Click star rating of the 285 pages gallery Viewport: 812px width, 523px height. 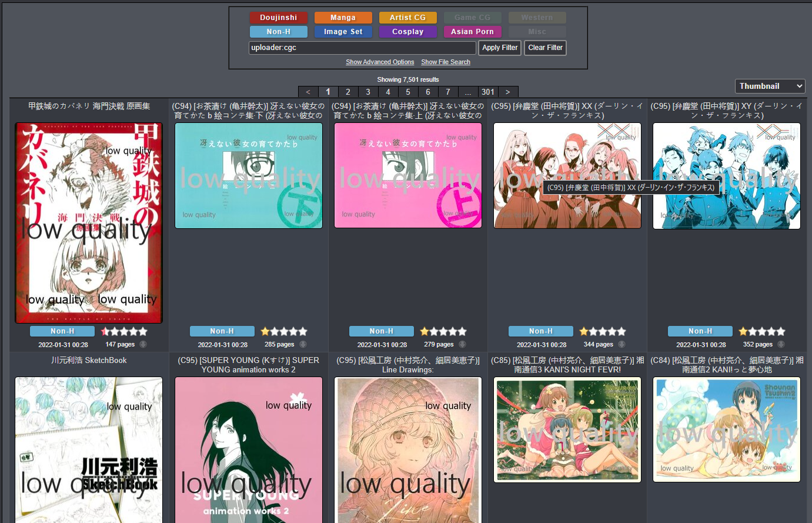pos(283,331)
